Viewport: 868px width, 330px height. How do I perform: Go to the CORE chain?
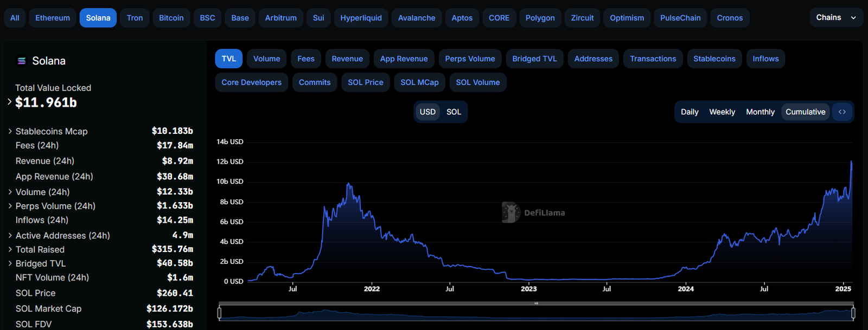(499, 18)
